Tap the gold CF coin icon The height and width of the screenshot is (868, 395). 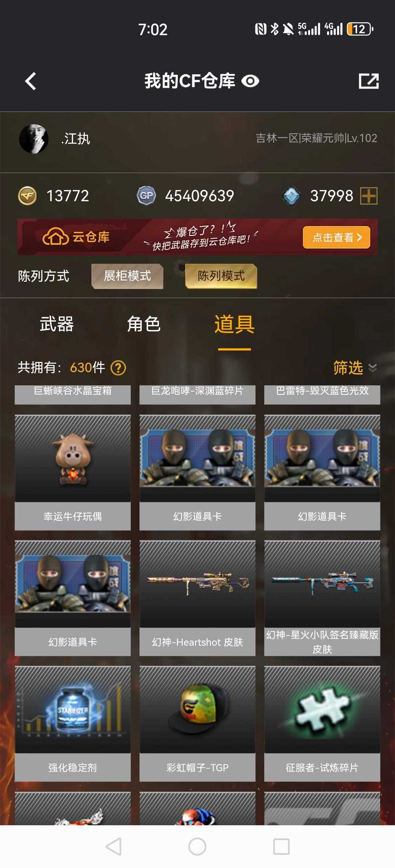click(x=27, y=196)
